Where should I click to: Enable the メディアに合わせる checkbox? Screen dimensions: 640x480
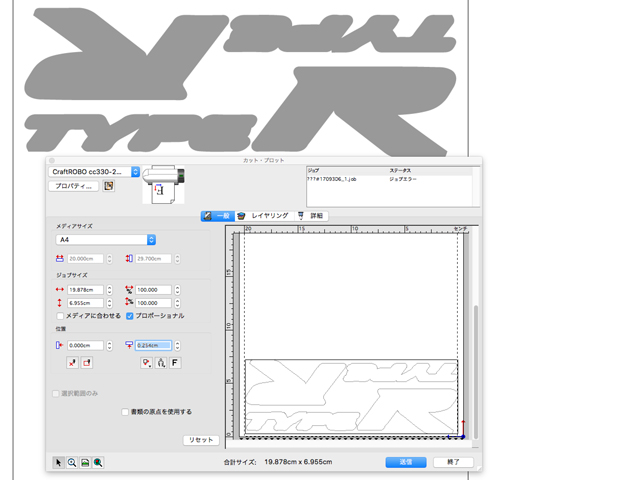(x=60, y=316)
